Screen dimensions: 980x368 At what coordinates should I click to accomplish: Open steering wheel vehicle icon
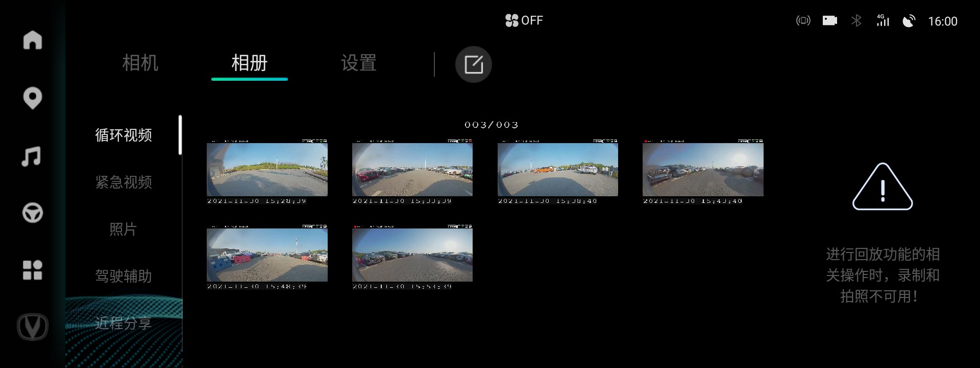click(x=33, y=213)
